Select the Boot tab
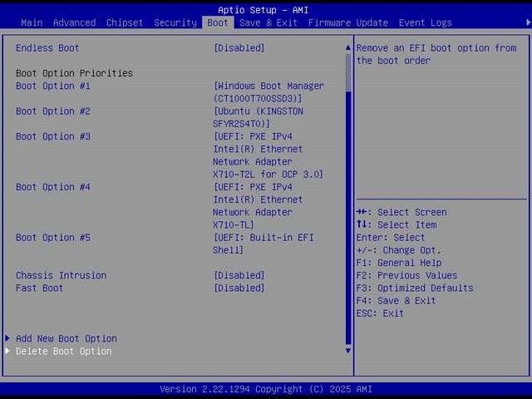The image size is (532, 399). click(218, 22)
